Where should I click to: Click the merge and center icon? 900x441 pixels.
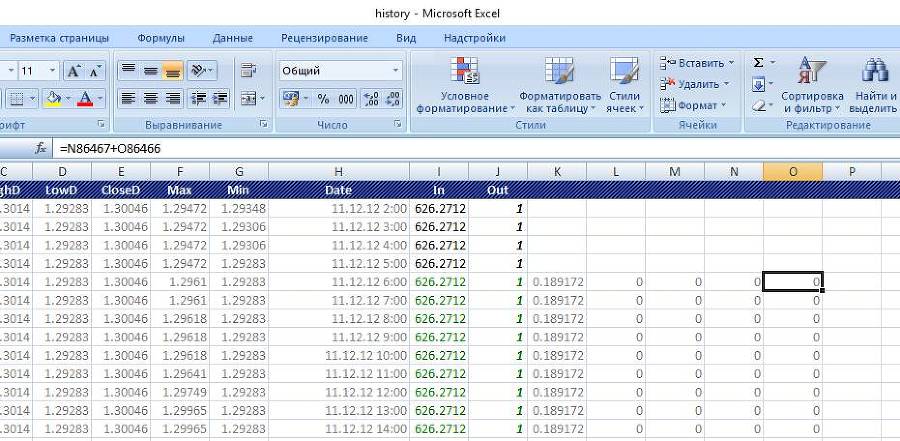point(247,99)
